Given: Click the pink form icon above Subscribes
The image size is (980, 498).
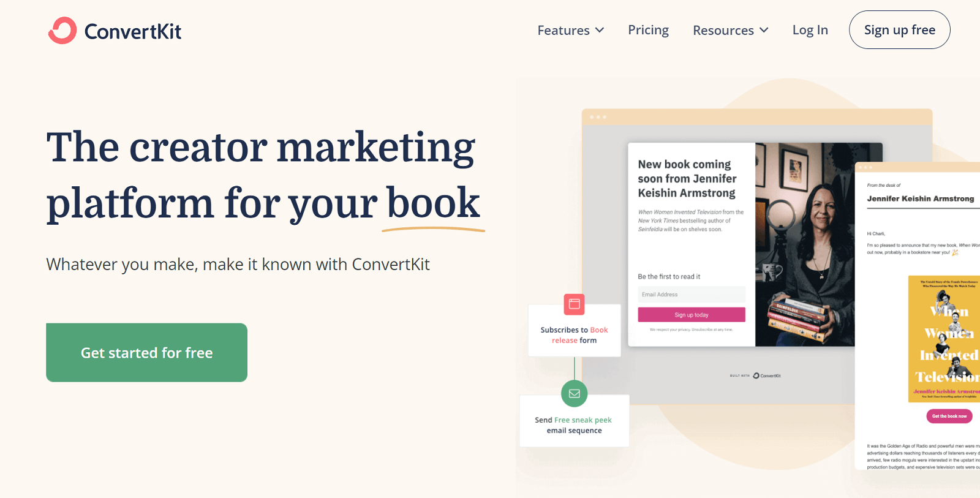Looking at the screenshot, I should [574, 304].
